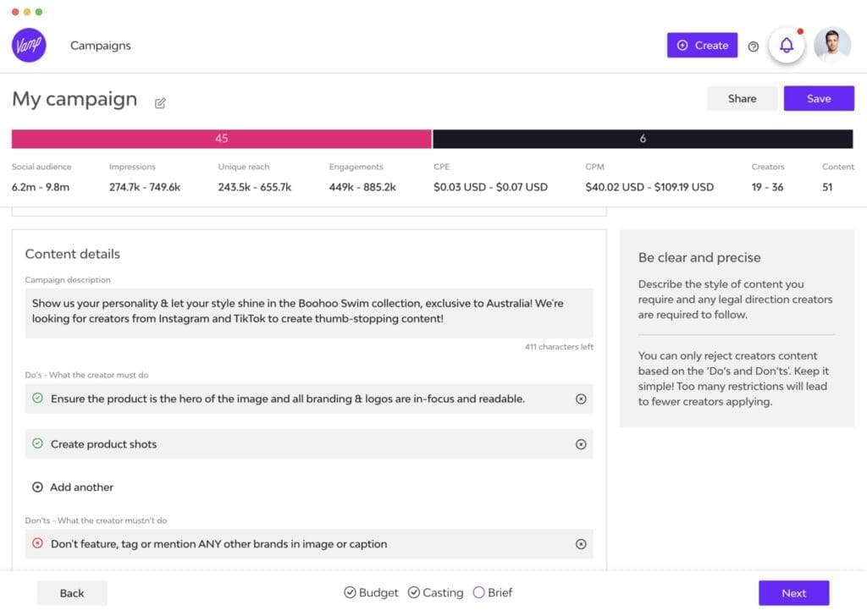Remove the 'Create product shots' do item
This screenshot has height=616, width=867.
pos(581,444)
